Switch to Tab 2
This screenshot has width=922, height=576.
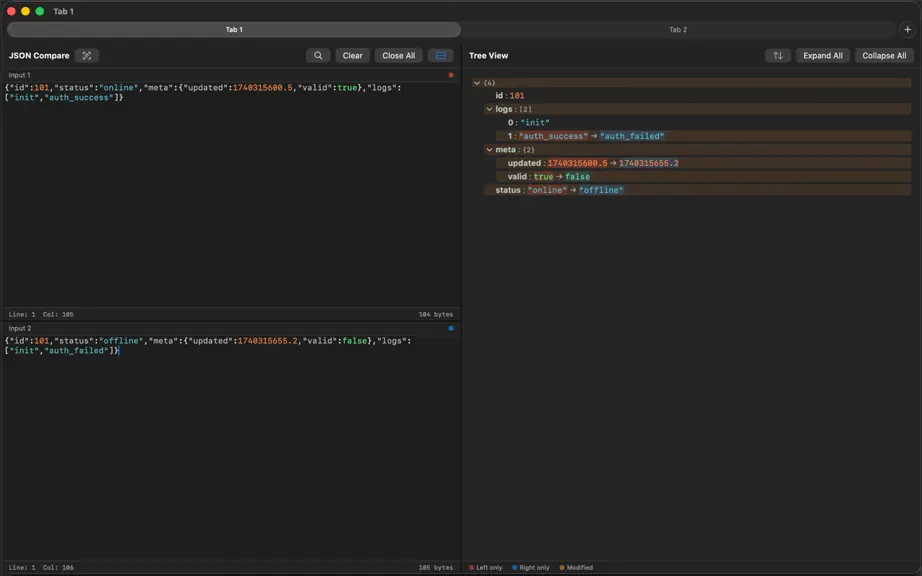click(678, 29)
